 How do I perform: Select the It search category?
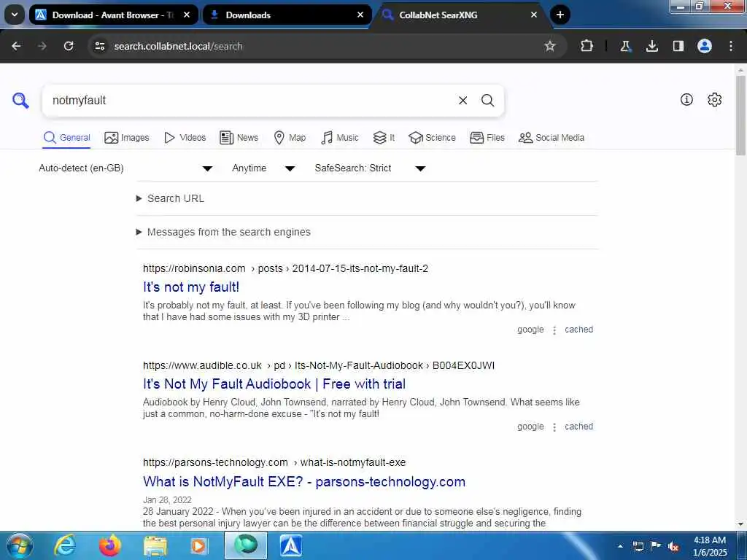tap(384, 138)
